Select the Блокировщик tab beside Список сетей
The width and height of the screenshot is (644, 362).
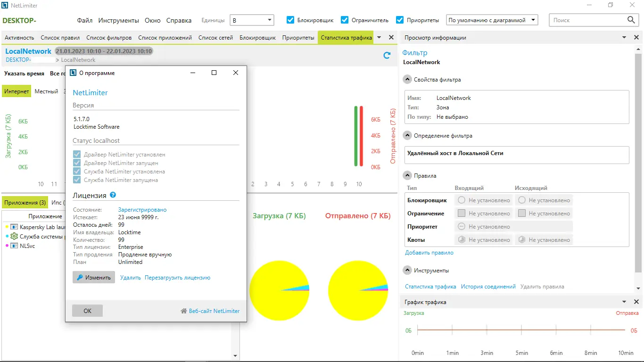257,38
